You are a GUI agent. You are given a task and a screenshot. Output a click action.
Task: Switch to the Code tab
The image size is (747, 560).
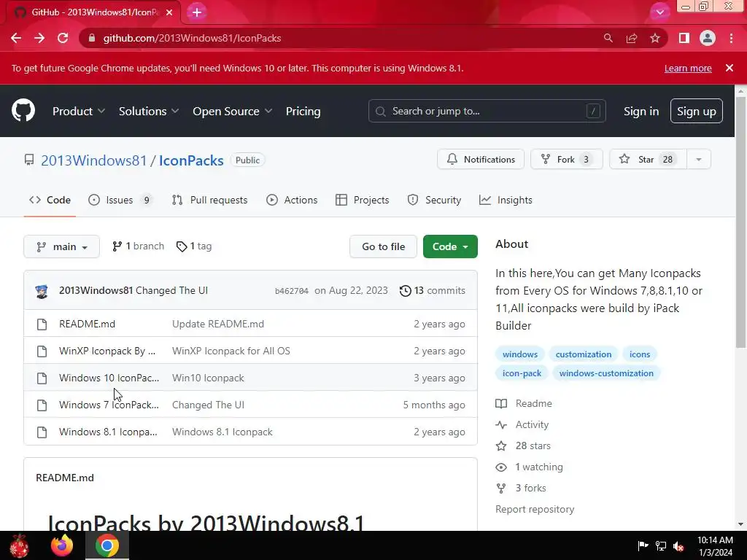click(x=50, y=200)
